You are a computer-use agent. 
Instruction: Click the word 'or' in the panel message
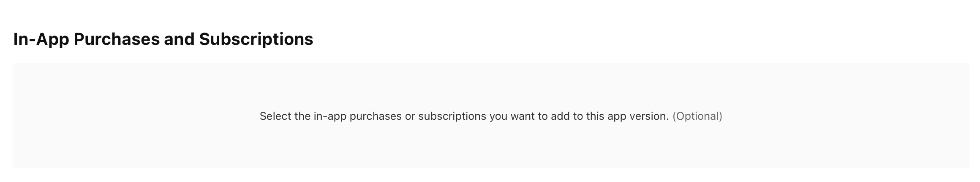click(410, 116)
